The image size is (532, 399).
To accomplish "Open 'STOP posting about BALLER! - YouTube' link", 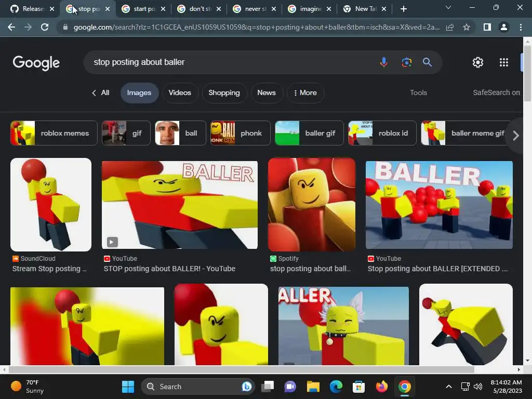I will [x=170, y=269].
